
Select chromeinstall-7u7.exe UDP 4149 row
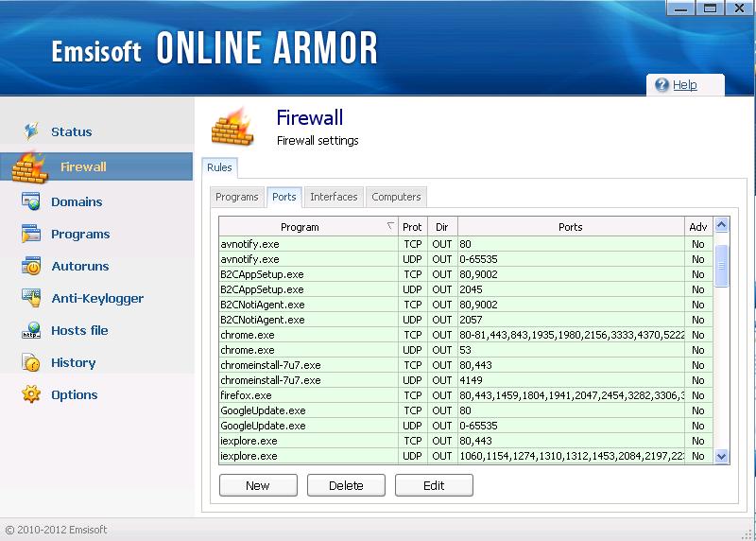coord(466,380)
